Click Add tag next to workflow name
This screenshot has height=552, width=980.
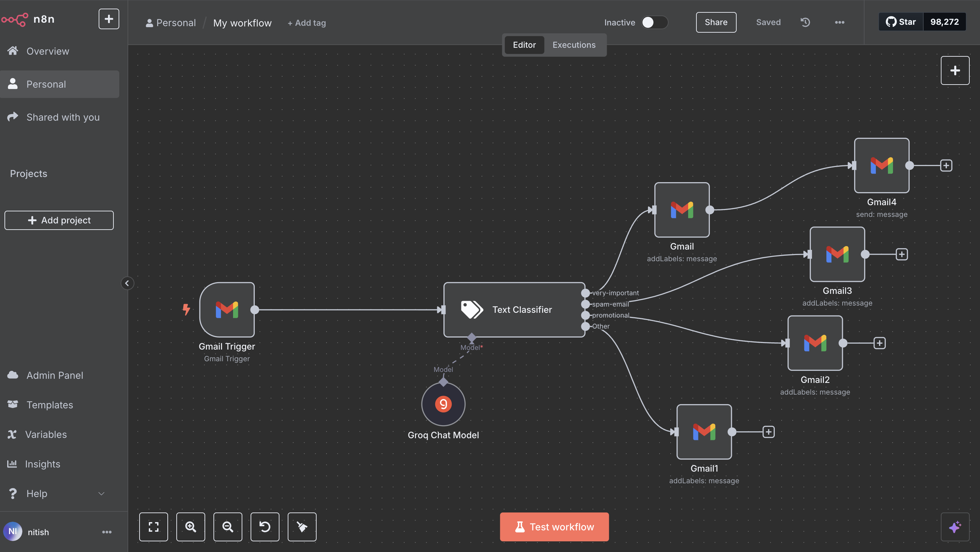pos(307,23)
